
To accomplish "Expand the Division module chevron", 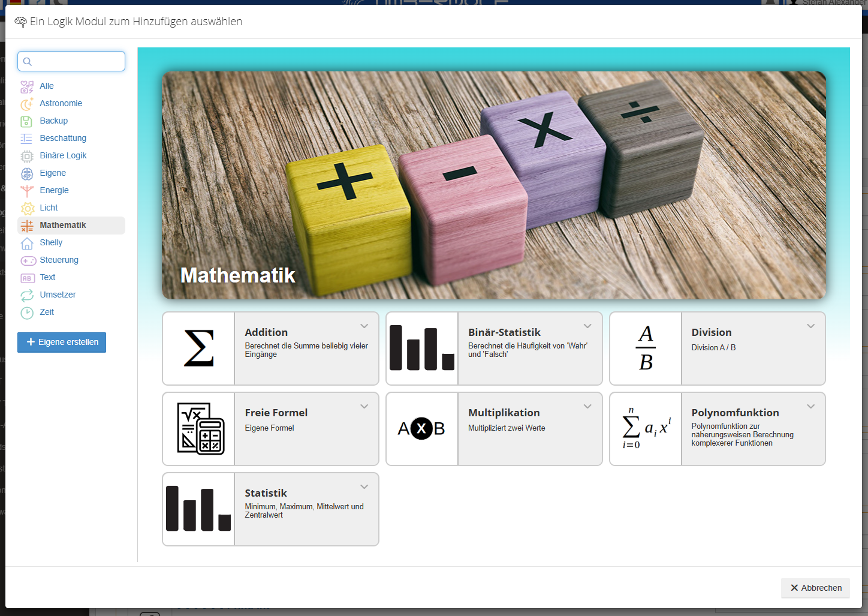I will click(x=810, y=326).
